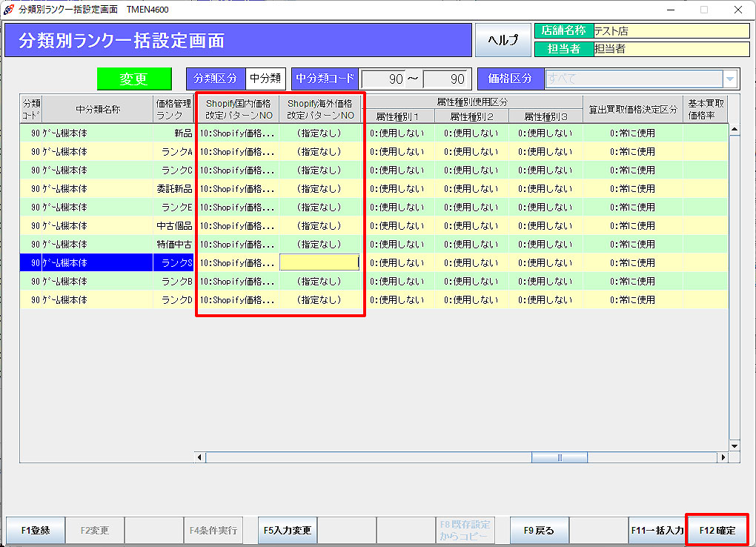Viewport: 756px width, 547px height.
Task: Click the yellow Shopify海外価格 cell for ランクS
Action: click(x=319, y=262)
